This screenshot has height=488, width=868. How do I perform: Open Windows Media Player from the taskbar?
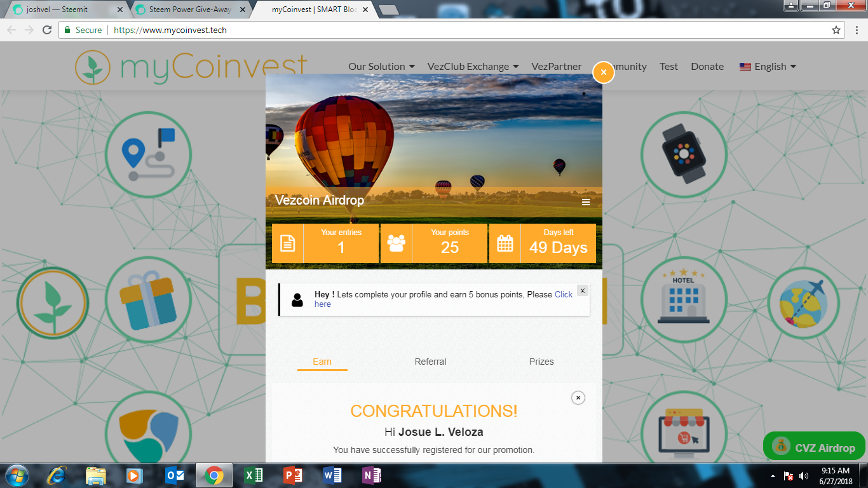134,475
